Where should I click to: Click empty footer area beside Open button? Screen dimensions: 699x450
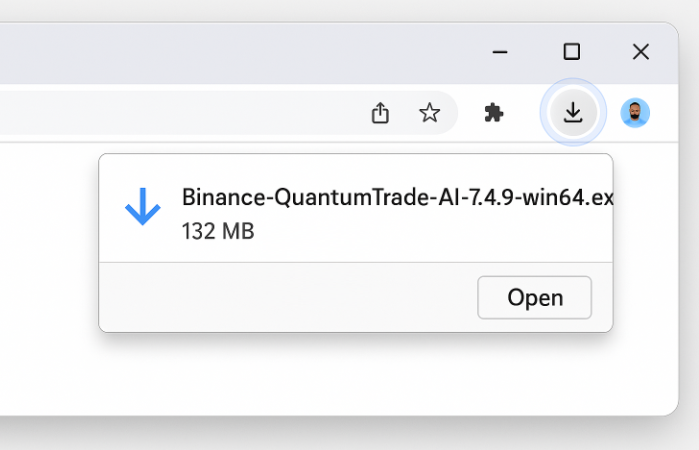pyautogui.click(x=285, y=297)
